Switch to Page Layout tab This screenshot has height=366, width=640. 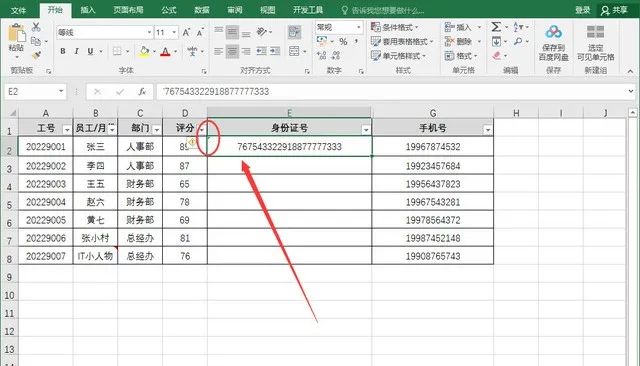click(128, 10)
